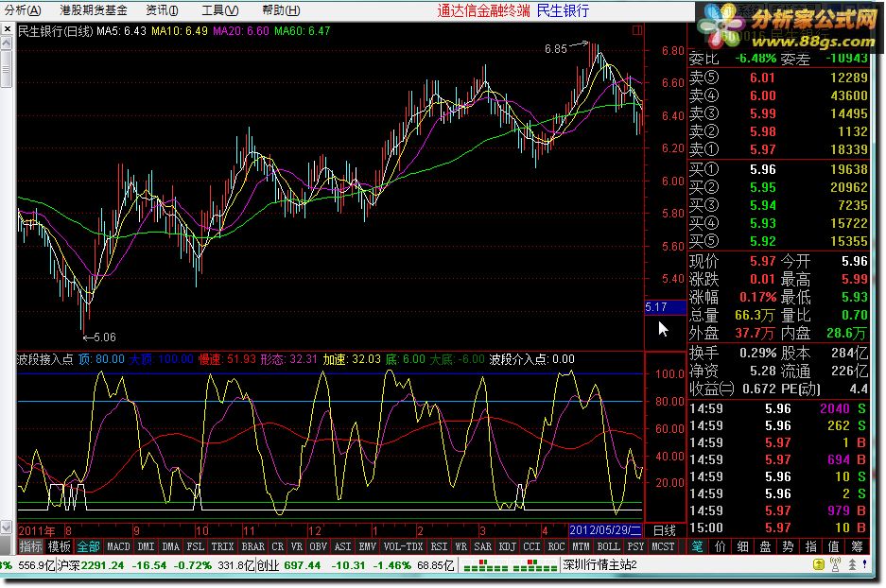
Task: Select the 细 tab in quote panel
Action: click(742, 546)
